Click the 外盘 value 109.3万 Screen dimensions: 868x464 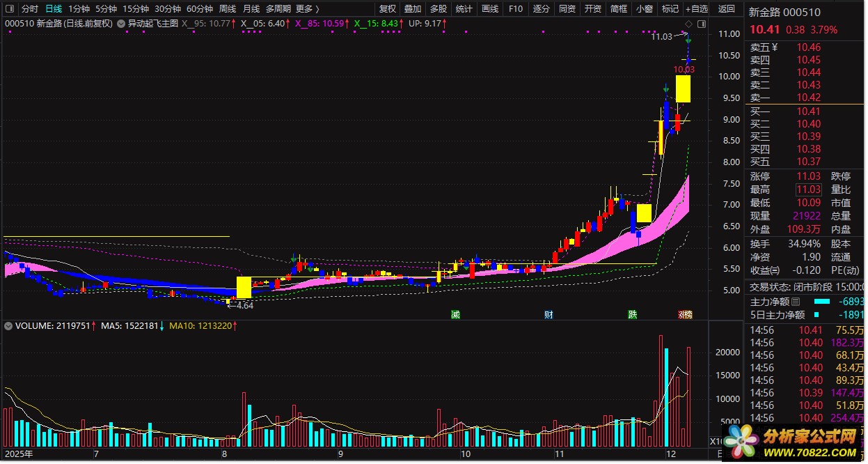(805, 229)
